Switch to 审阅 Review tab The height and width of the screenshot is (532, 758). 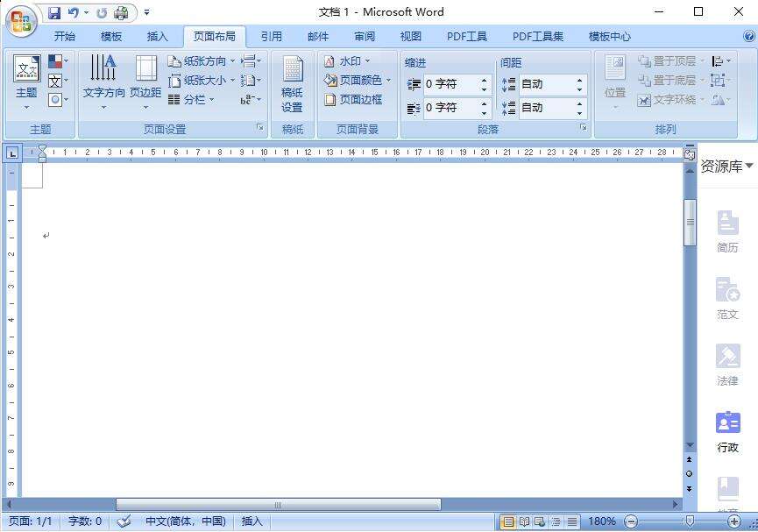click(364, 36)
